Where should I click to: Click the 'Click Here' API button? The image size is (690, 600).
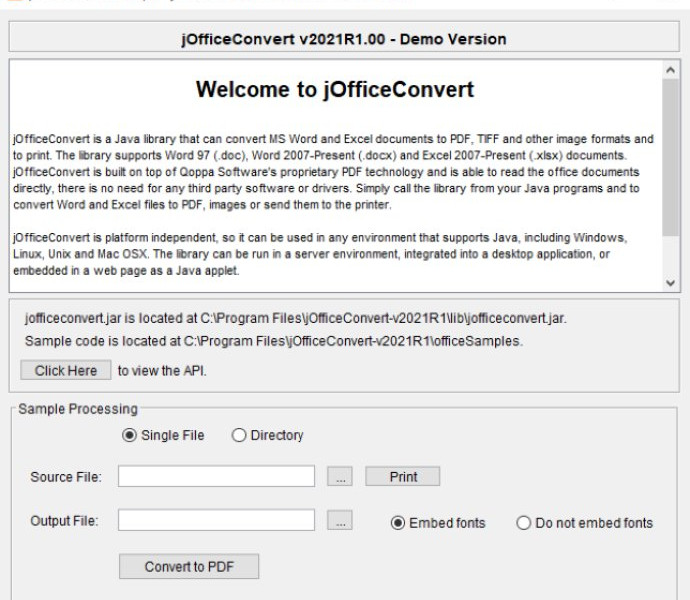[x=66, y=370]
